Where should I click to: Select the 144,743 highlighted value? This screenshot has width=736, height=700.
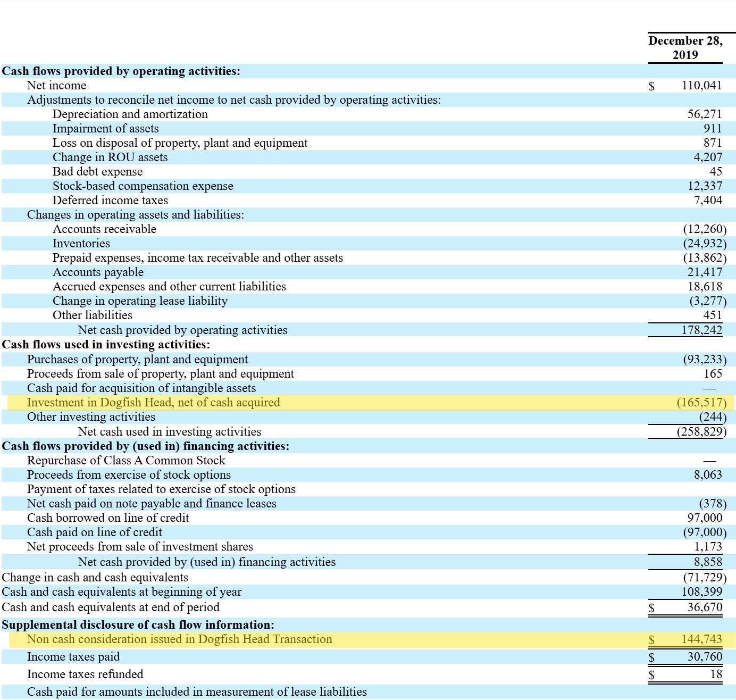(702, 639)
